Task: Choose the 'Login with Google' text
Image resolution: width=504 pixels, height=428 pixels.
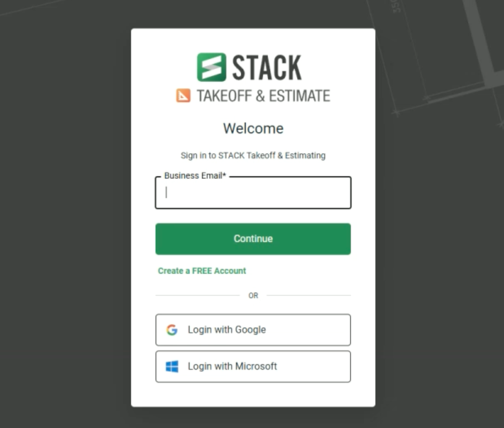Action: [227, 330]
